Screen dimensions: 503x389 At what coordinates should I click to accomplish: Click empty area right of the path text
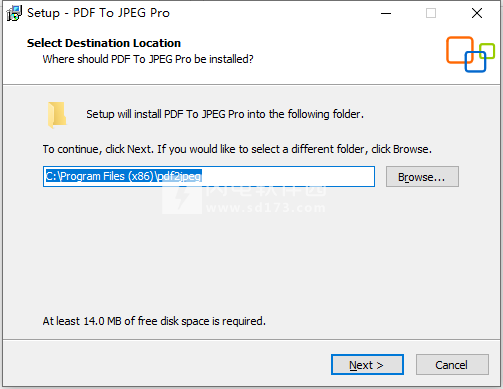pos(287,176)
